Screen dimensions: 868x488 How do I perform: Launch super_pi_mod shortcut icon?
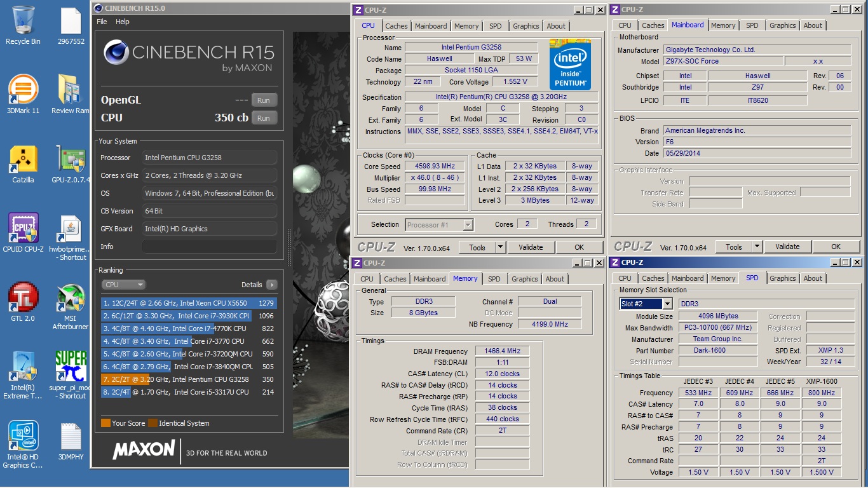(x=71, y=375)
